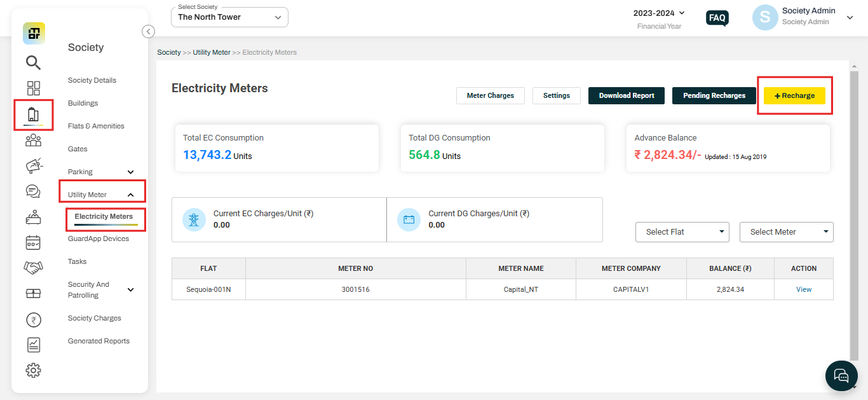Click the CAPITALV1 meter company cell
Viewport: 868px width, 400px height.
[632, 289]
